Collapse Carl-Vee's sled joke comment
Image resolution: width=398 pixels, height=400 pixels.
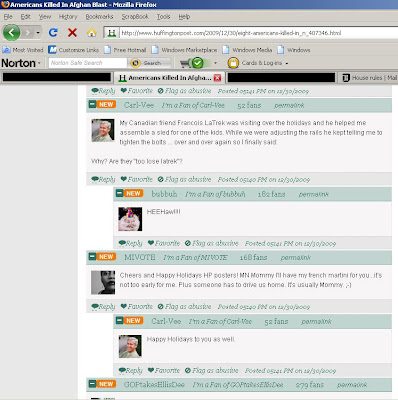(x=92, y=104)
